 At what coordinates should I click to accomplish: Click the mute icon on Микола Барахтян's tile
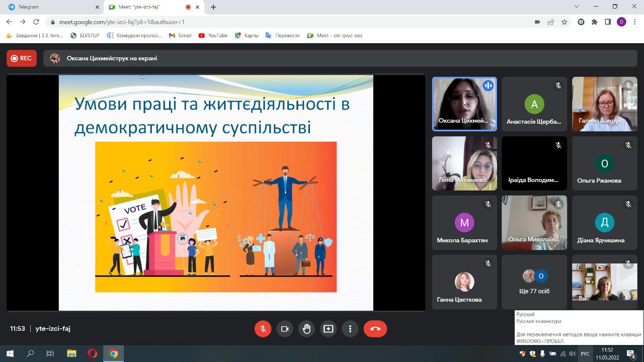point(488,204)
